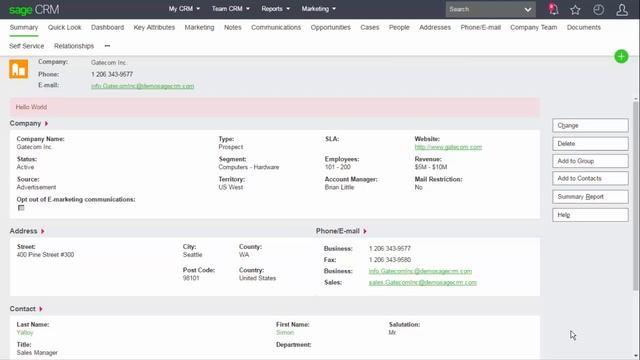
Task: Click the Summary Report button
Action: 590,196
